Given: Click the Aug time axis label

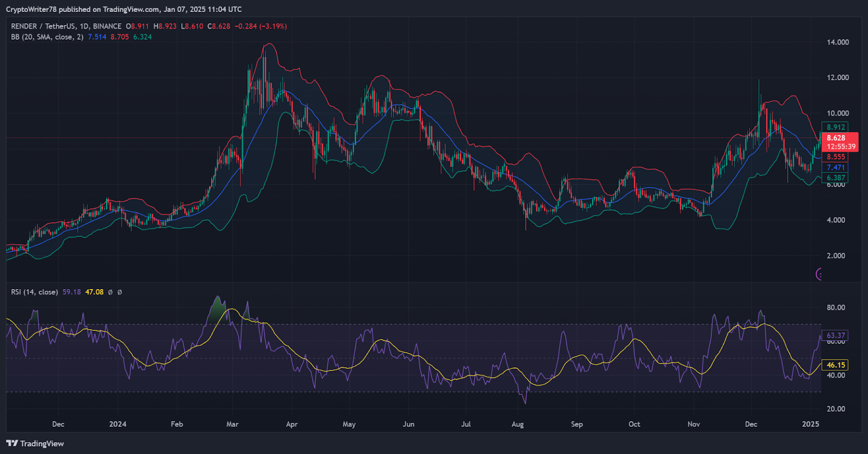Looking at the screenshot, I should pyautogui.click(x=518, y=424).
